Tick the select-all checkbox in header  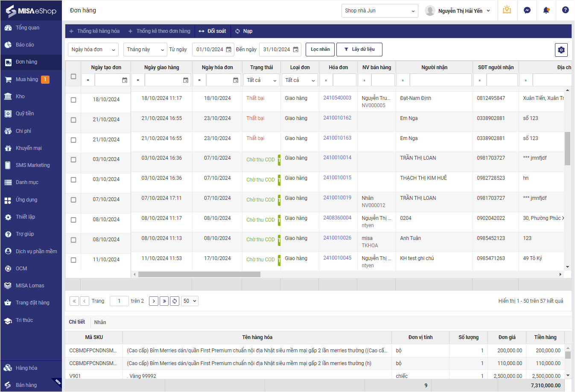pos(73,76)
